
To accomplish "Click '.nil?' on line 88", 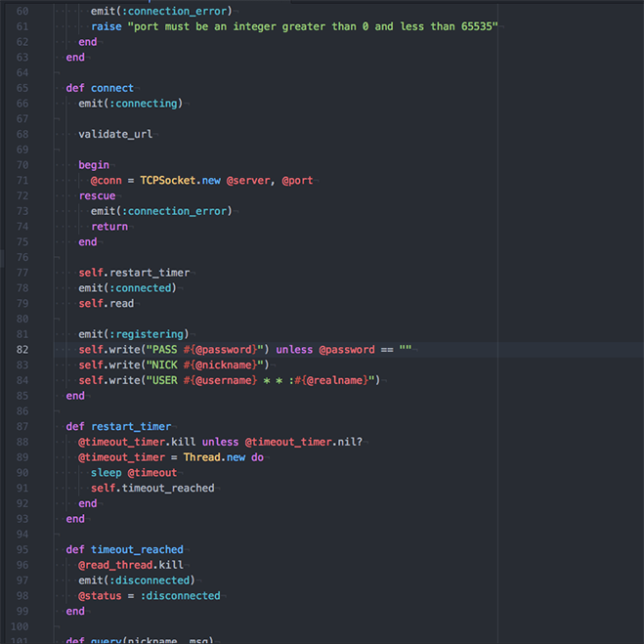I will pos(347,442).
